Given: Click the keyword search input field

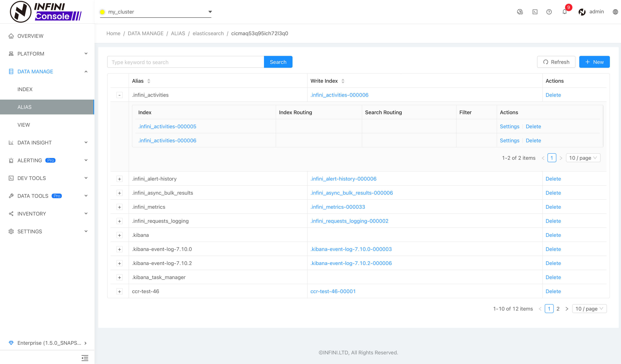Looking at the screenshot, I should tap(186, 62).
